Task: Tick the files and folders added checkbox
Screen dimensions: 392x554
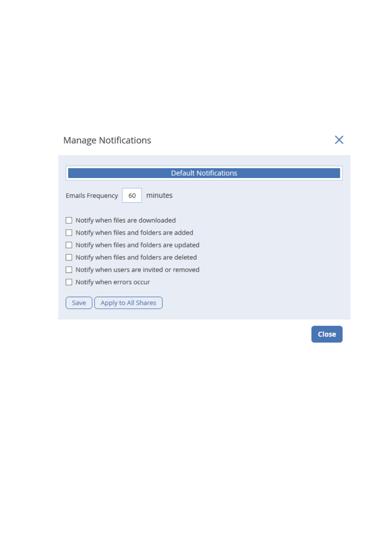Action: (69, 233)
